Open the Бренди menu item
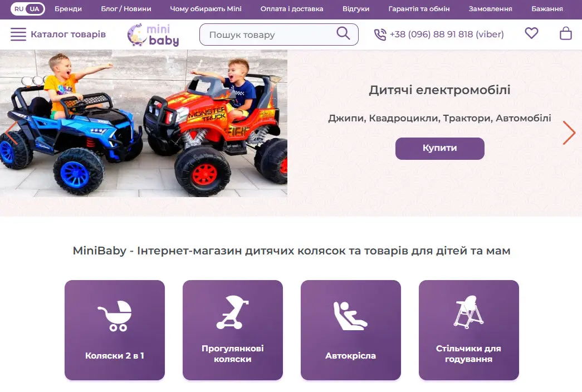 click(69, 9)
